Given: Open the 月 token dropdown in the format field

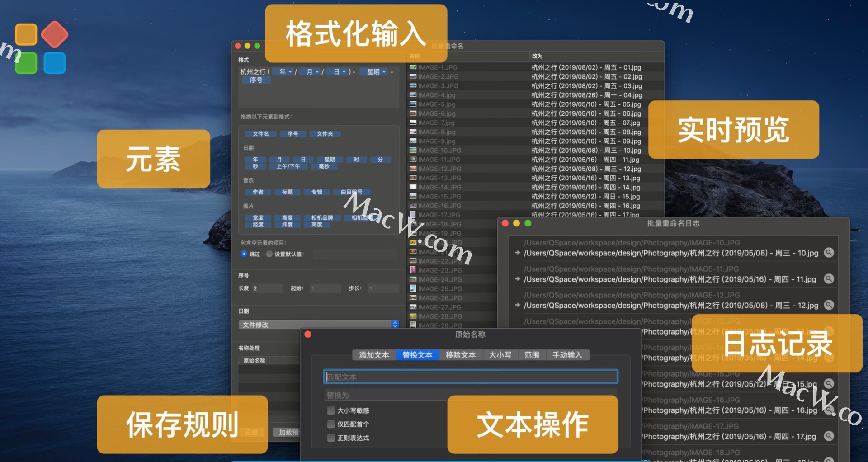Looking at the screenshot, I should click(x=311, y=71).
